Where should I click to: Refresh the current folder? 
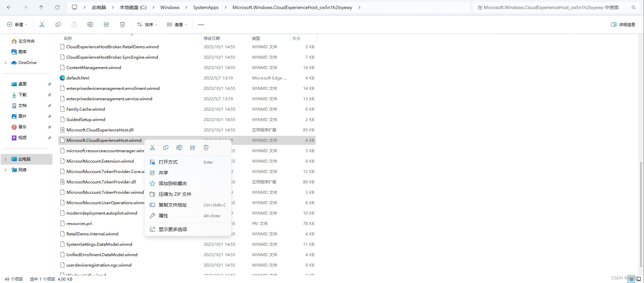pyautogui.click(x=57, y=7)
